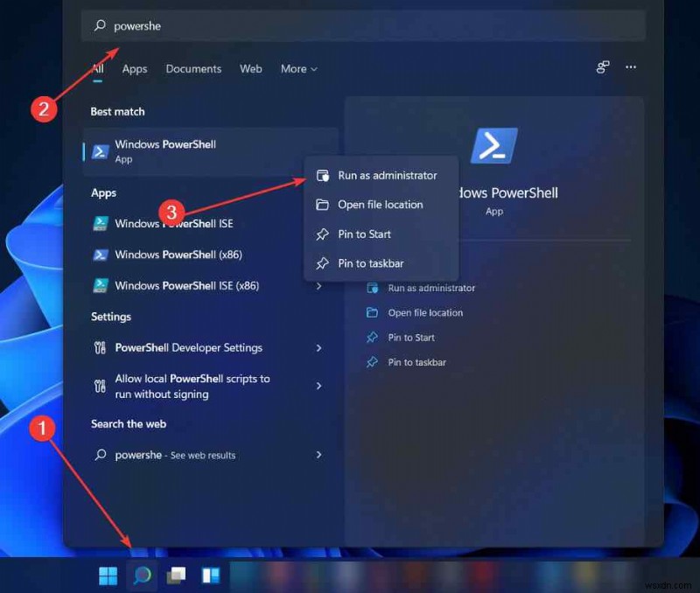
Task: Expand PowerShell Developer Settings chevron
Action: point(319,347)
